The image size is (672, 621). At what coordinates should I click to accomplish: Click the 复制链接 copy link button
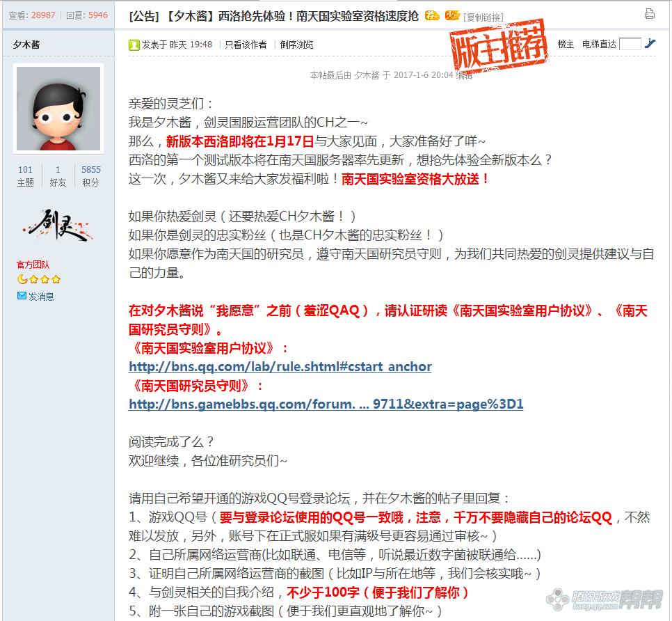(483, 17)
